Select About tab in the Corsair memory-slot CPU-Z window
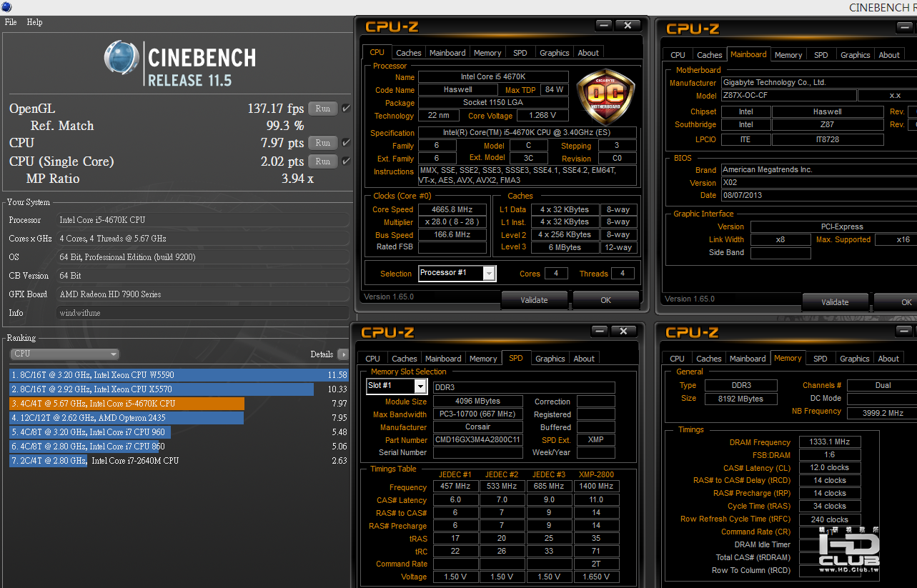Viewport: 917px width, 588px height. coord(585,359)
